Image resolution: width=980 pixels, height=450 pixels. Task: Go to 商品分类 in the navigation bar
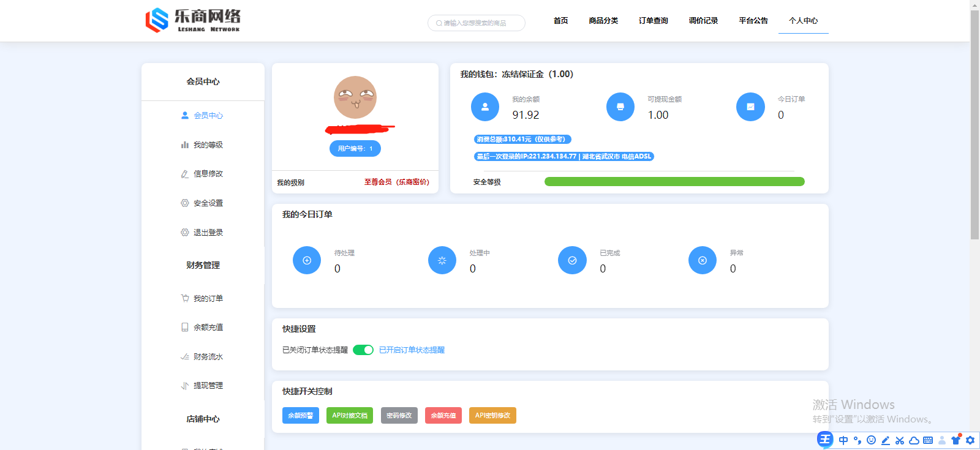point(603,21)
